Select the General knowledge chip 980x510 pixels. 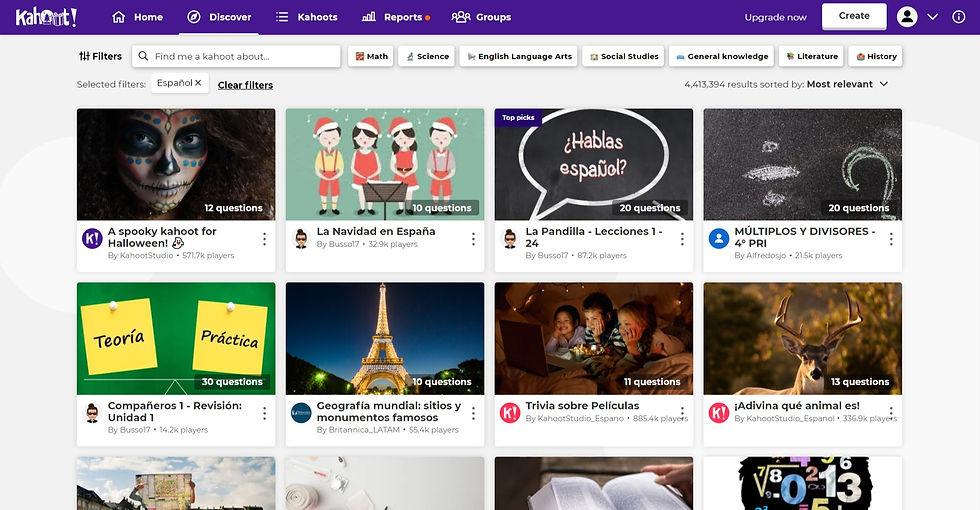(721, 56)
